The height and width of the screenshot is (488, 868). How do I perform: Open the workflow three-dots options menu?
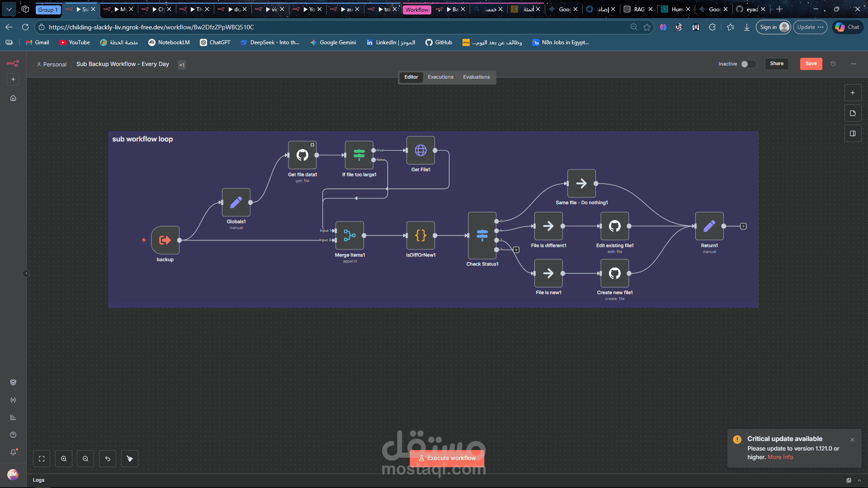click(854, 64)
